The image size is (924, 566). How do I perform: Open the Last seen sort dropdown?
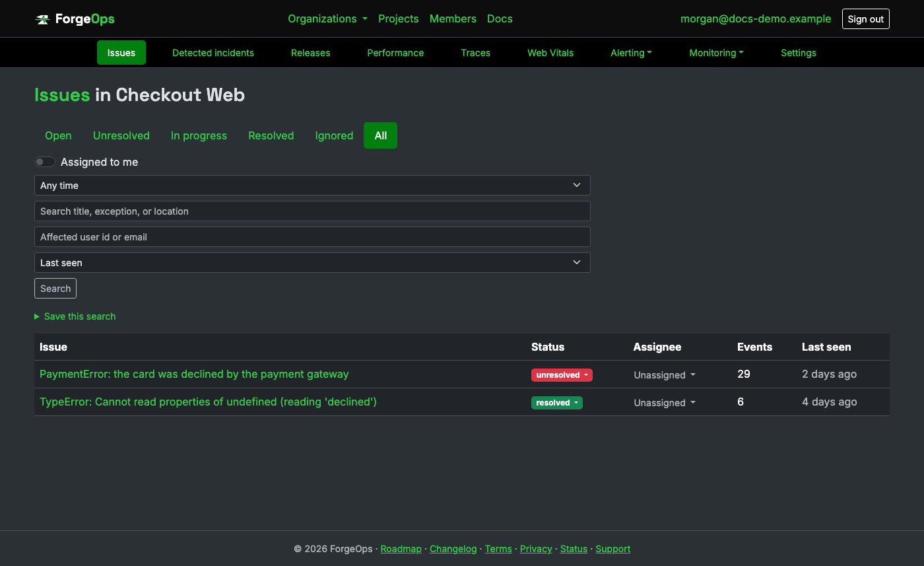pyautogui.click(x=312, y=263)
